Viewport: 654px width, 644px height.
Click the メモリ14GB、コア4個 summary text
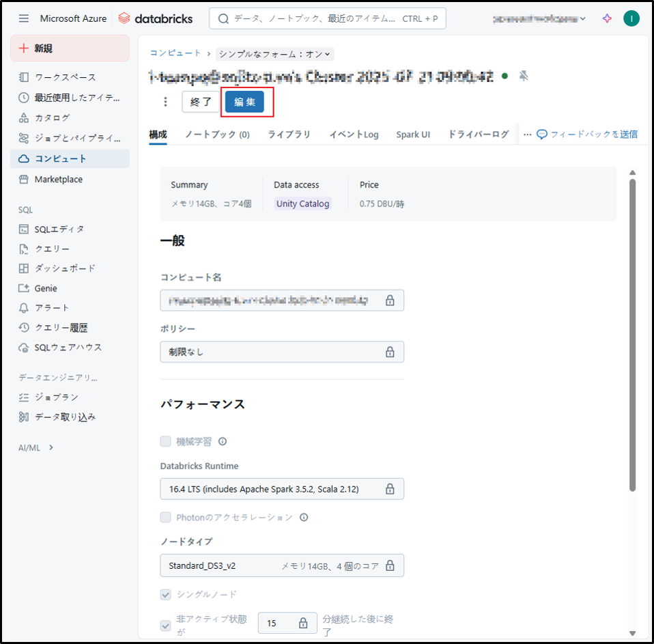click(212, 204)
